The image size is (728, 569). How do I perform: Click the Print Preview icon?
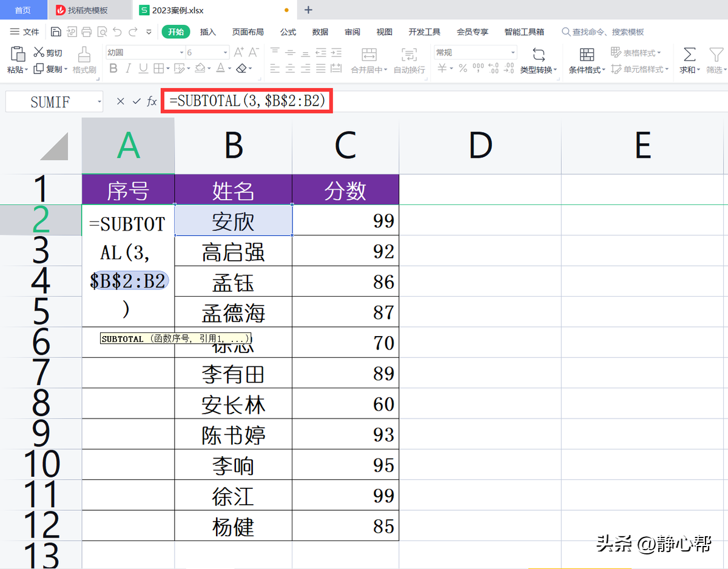pyautogui.click(x=102, y=32)
